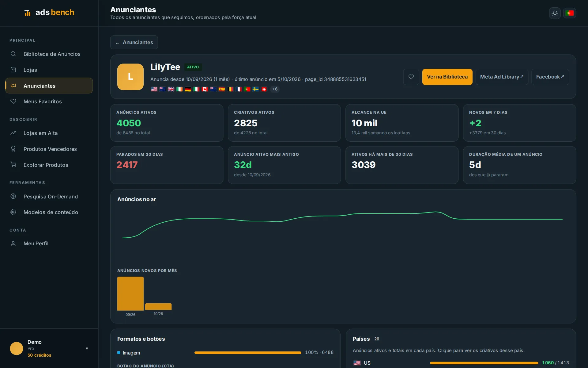
Task: Click the 2417 Parados em 30 dias value
Action: click(127, 165)
